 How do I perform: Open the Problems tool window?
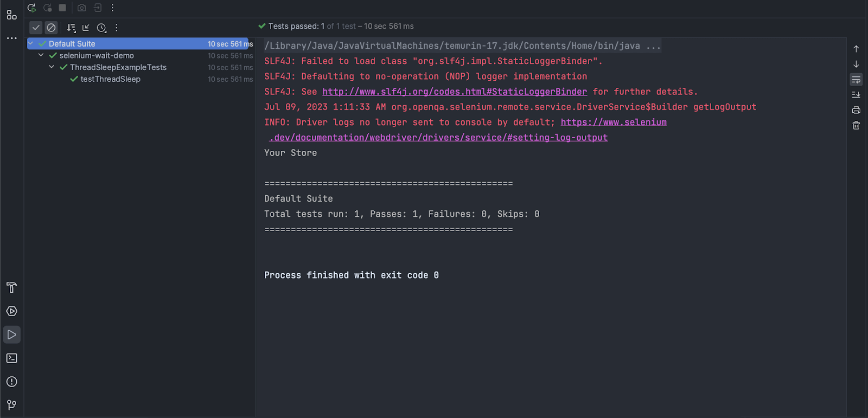pos(11,382)
